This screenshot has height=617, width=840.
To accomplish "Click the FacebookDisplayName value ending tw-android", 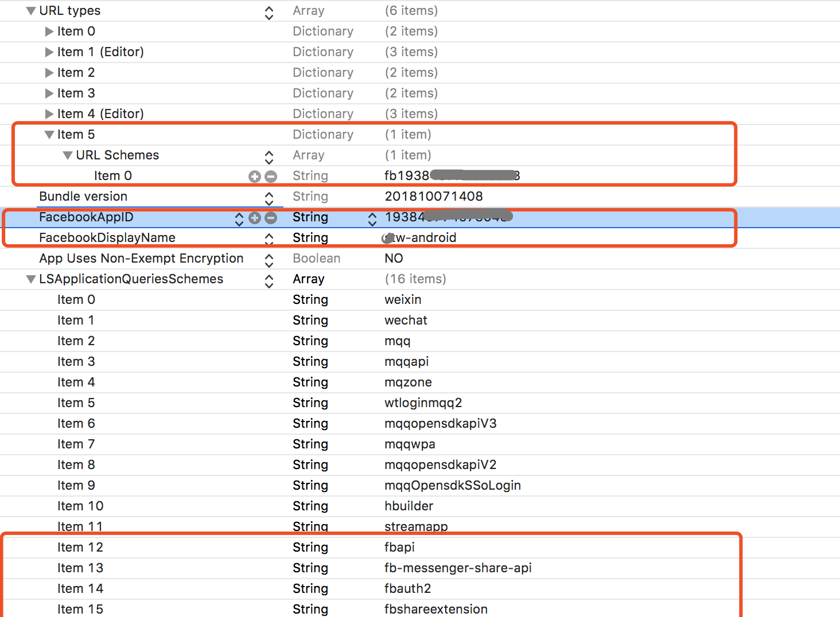I will (x=420, y=238).
